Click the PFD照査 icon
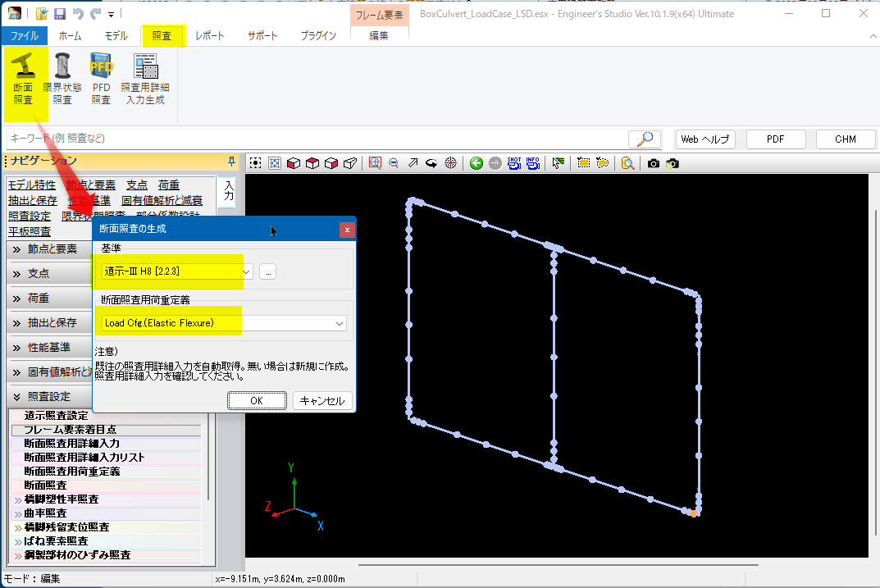The width and height of the screenshot is (880, 588). (101, 79)
